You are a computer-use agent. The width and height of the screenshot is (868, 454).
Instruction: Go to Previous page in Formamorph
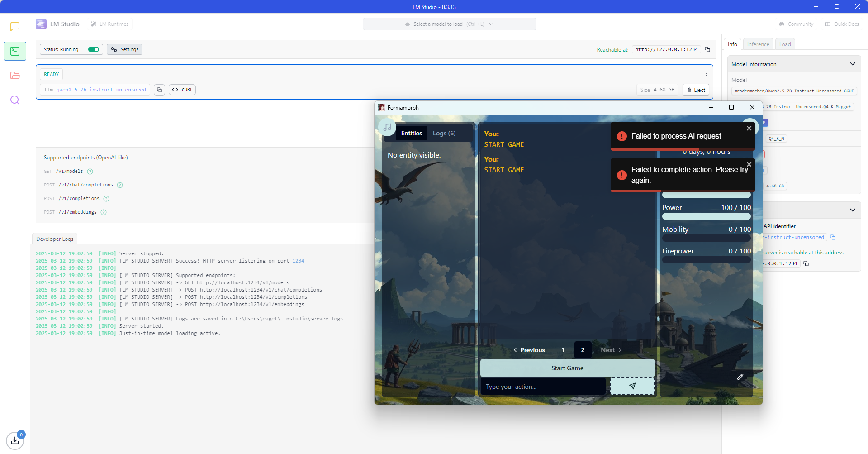[529, 350]
